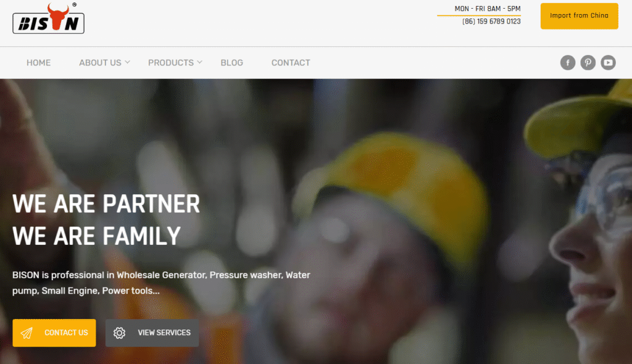Click the paper plane icon on Contact Us
The width and height of the screenshot is (632, 364).
coord(27,333)
